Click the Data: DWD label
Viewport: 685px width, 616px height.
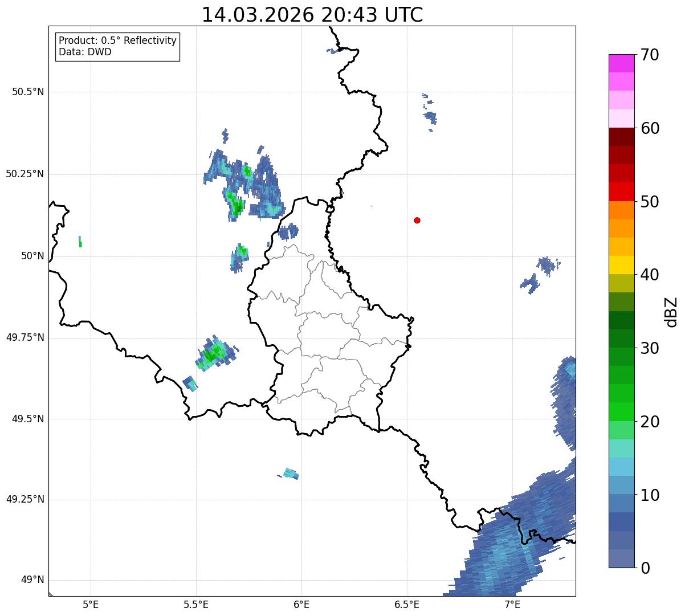[85, 52]
